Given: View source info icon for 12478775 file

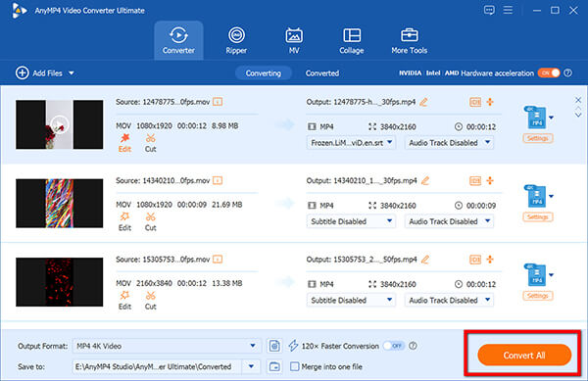Looking at the screenshot, I should click(218, 102).
